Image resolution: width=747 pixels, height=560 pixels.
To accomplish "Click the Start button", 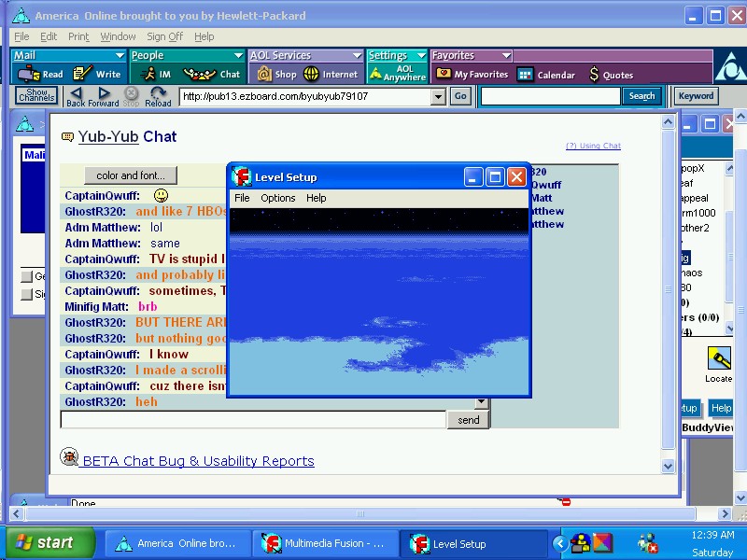I will [51, 542].
